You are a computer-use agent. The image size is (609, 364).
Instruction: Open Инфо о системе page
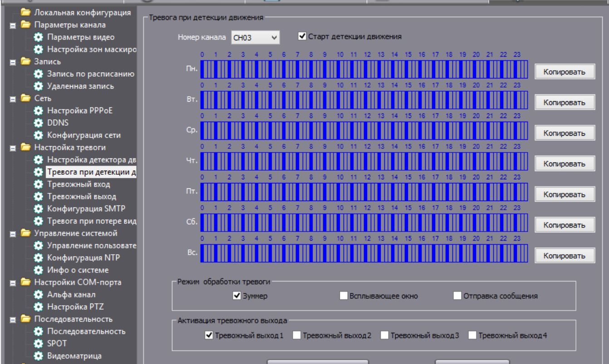(77, 270)
